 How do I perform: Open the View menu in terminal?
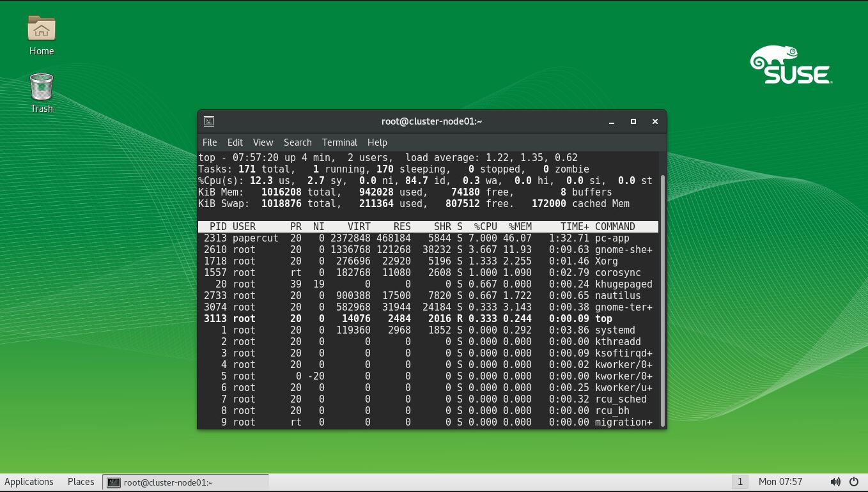pyautogui.click(x=263, y=142)
